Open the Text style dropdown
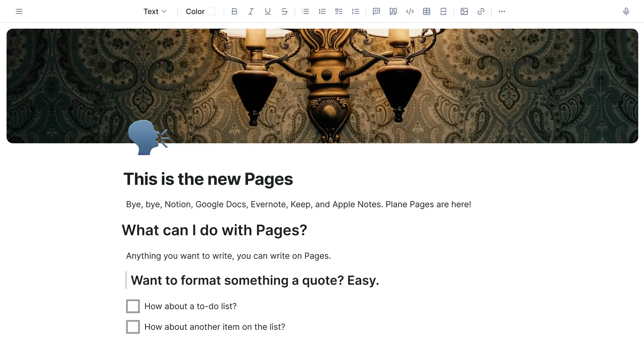The width and height of the screenshot is (644, 343). tap(155, 11)
